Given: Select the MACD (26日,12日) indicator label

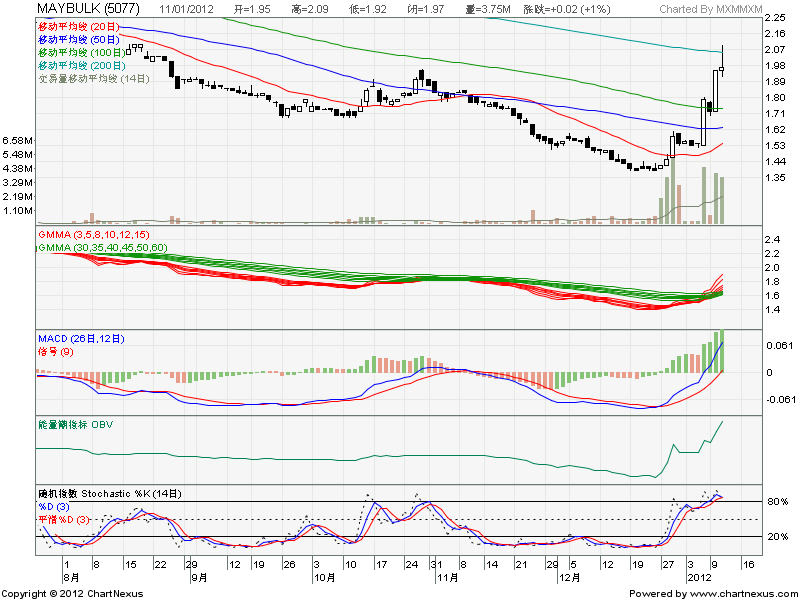Looking at the screenshot, I should [80, 339].
